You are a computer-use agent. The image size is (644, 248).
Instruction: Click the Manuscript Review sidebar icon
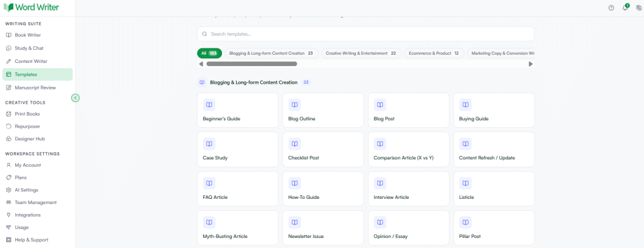9,87
